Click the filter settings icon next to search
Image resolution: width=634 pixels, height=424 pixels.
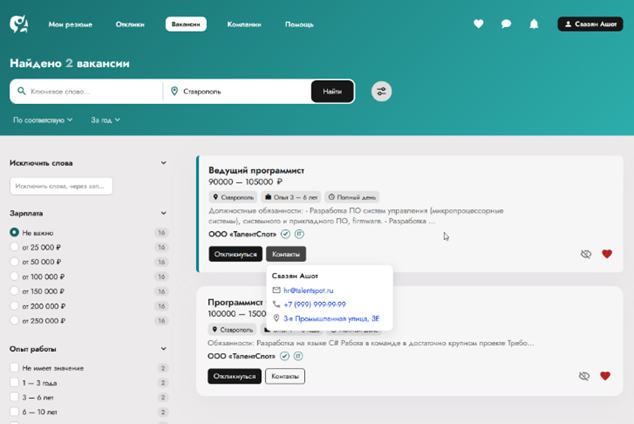pyautogui.click(x=381, y=92)
